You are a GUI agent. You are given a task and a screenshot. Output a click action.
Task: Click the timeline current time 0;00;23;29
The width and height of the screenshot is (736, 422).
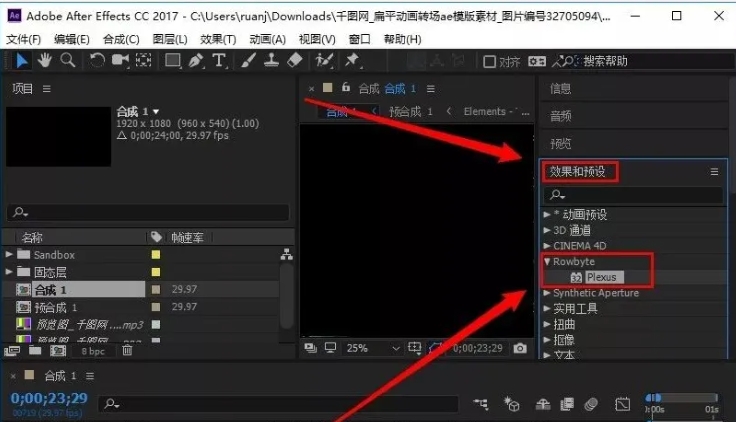[49, 398]
